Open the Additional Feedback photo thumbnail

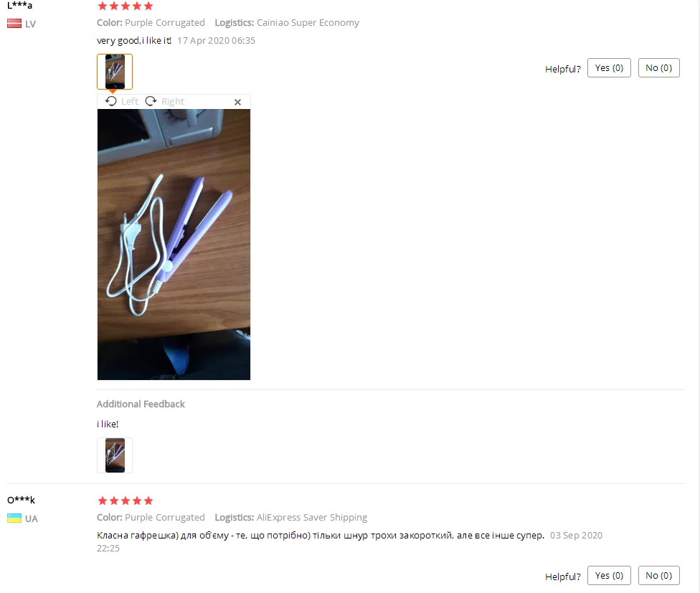click(x=115, y=455)
